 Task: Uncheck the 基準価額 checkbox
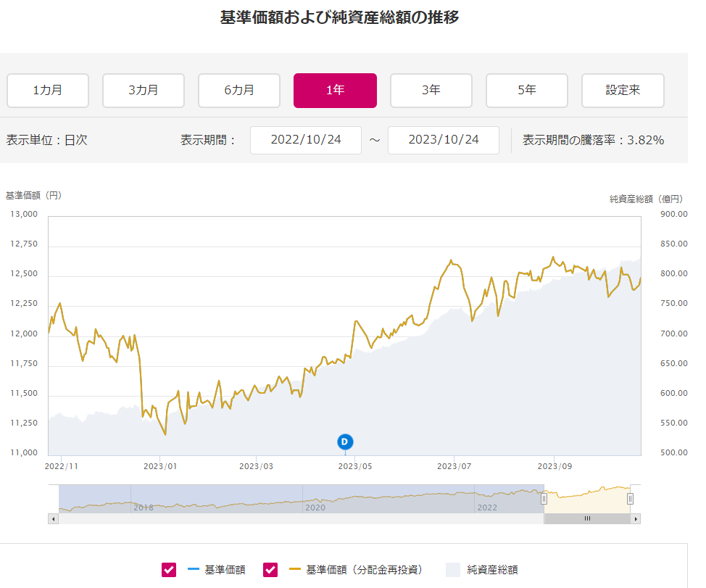(x=169, y=570)
